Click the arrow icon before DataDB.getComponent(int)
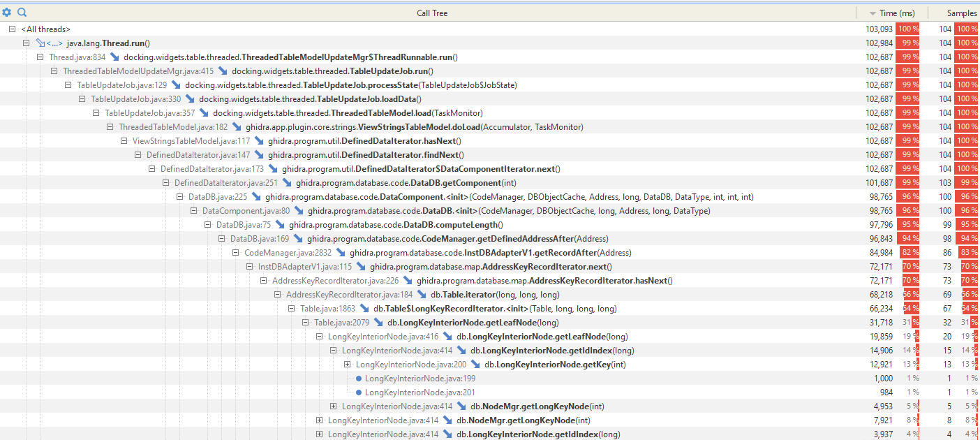This screenshot has width=980, height=440. pos(288,183)
